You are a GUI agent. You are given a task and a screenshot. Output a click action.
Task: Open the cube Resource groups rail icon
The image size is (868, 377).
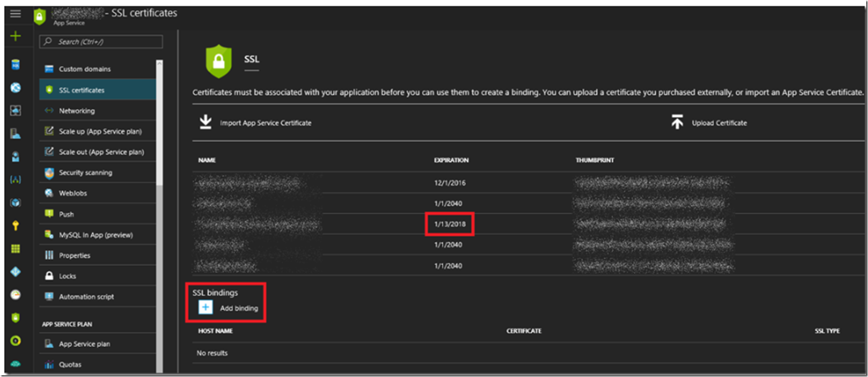(x=15, y=203)
